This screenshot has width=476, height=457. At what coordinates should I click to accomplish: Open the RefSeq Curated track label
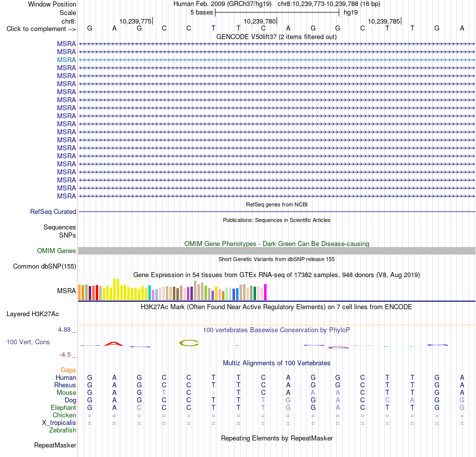(x=53, y=211)
